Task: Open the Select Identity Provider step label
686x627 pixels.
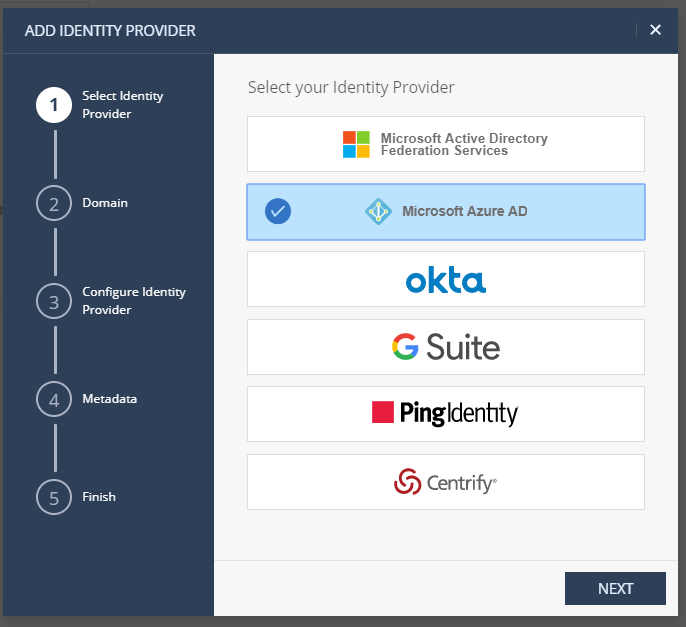Action: point(122,105)
